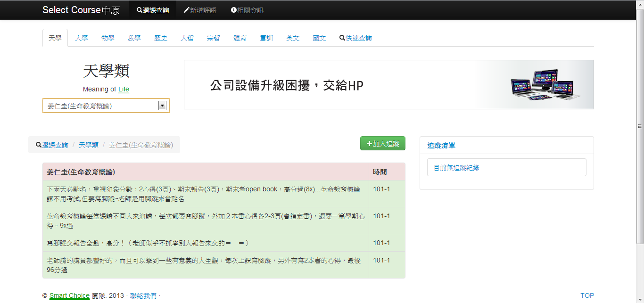644x303 pixels.
Task: Click the Select Course中原 site logo
Action: [x=81, y=10]
